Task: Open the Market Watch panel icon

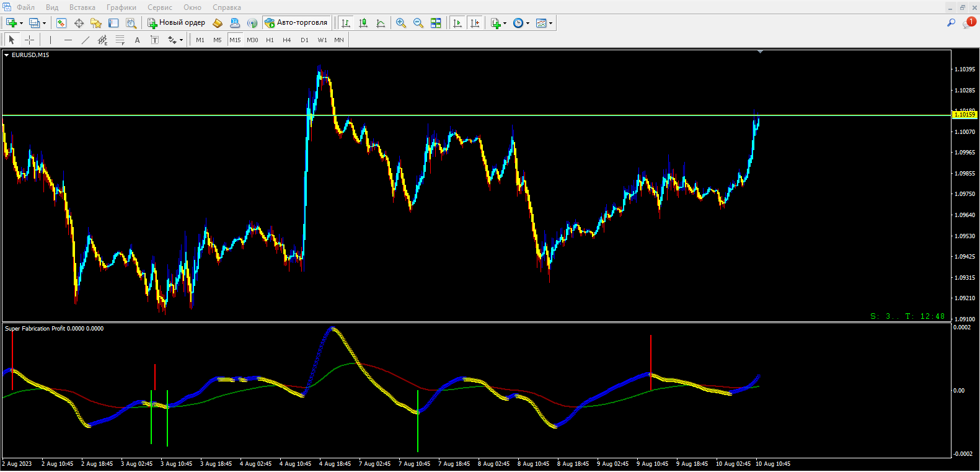Action: point(61,23)
